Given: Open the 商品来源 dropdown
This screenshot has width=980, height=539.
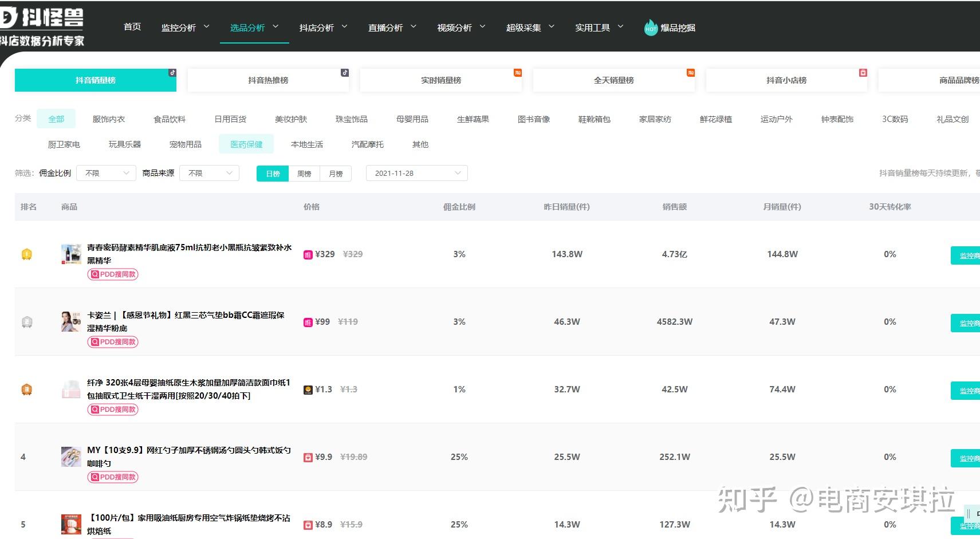Looking at the screenshot, I should coord(209,173).
